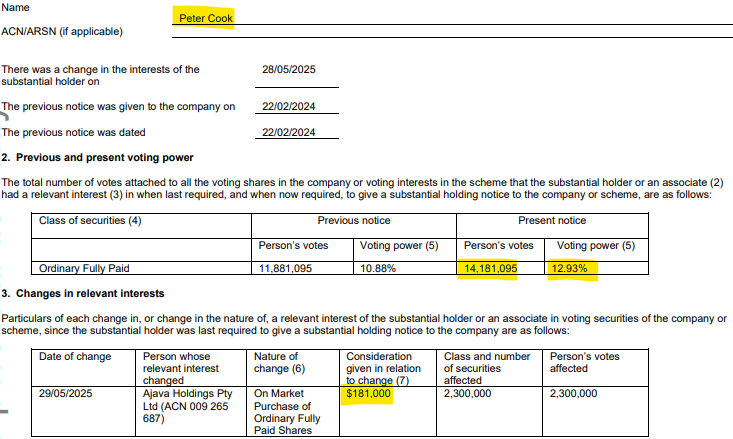
Task: Select the highlighted voting power 12.93%
Action: (574, 269)
